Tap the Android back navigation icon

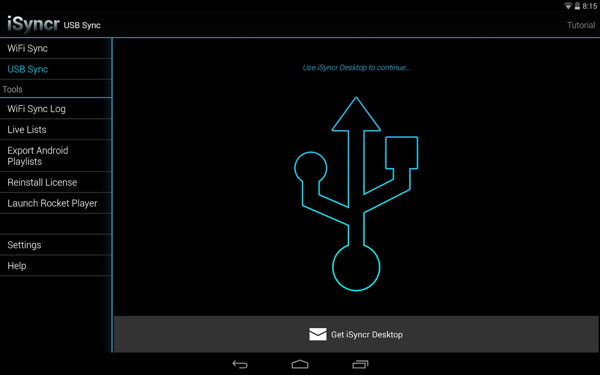tap(240, 364)
